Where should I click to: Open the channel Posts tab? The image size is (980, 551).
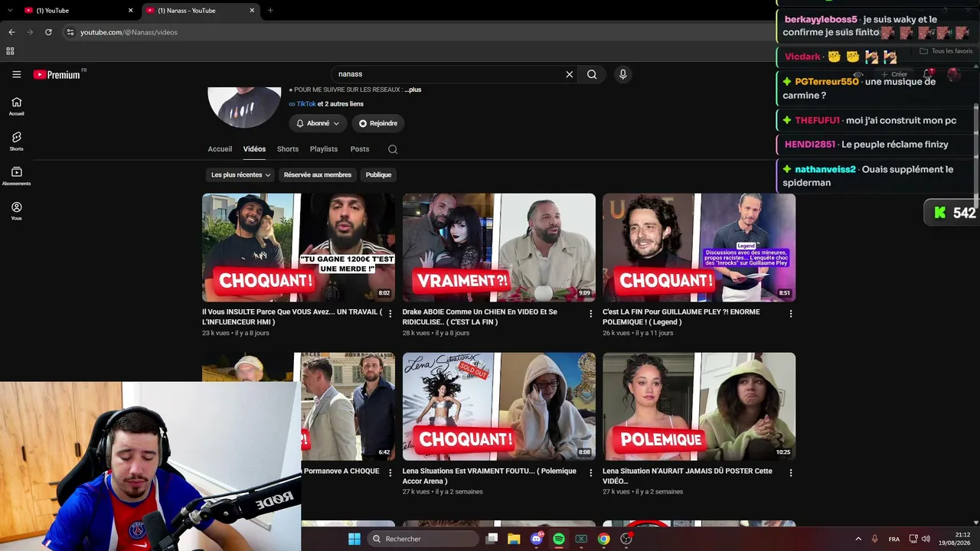(360, 149)
